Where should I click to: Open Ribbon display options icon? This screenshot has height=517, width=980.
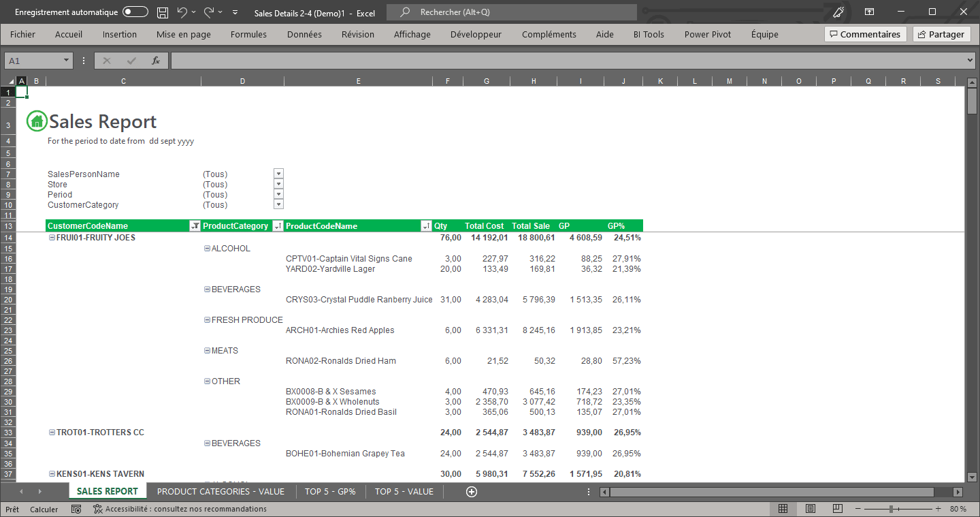pyautogui.click(x=870, y=12)
